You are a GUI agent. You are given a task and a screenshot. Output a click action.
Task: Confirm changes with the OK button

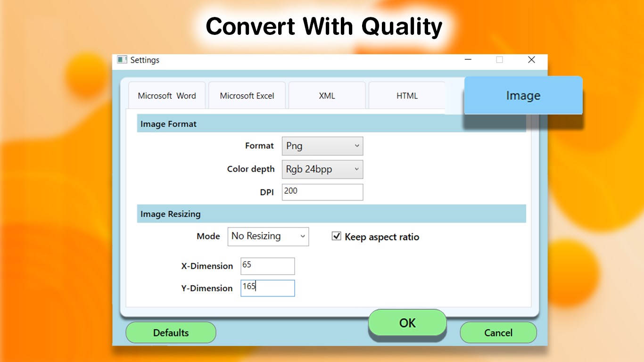coord(407,323)
